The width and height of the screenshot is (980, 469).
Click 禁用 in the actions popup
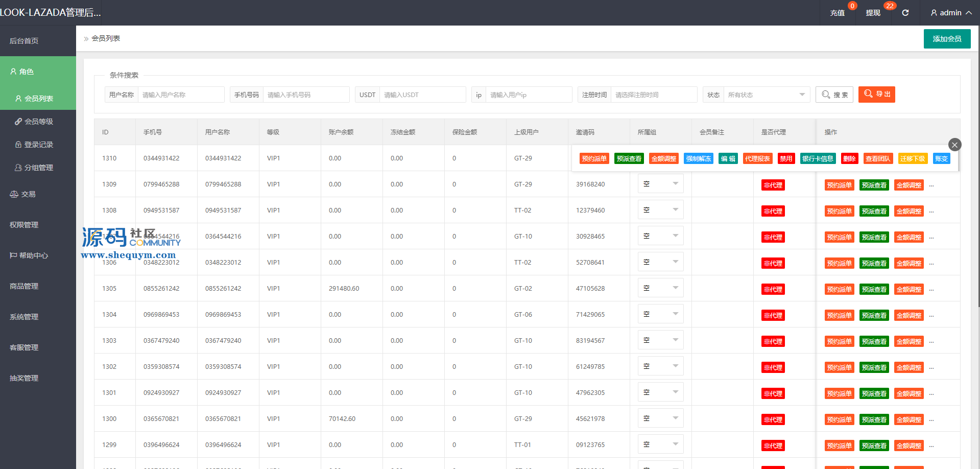click(x=786, y=158)
